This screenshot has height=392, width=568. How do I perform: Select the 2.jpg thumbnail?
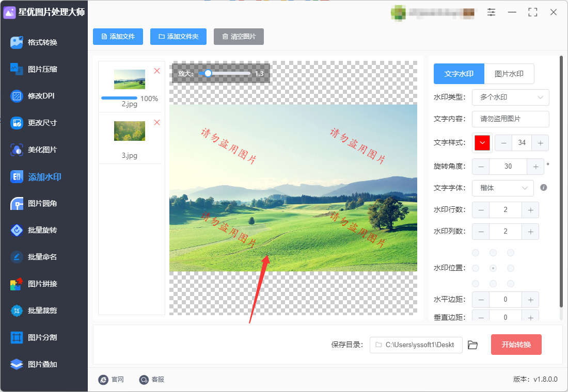pos(129,79)
